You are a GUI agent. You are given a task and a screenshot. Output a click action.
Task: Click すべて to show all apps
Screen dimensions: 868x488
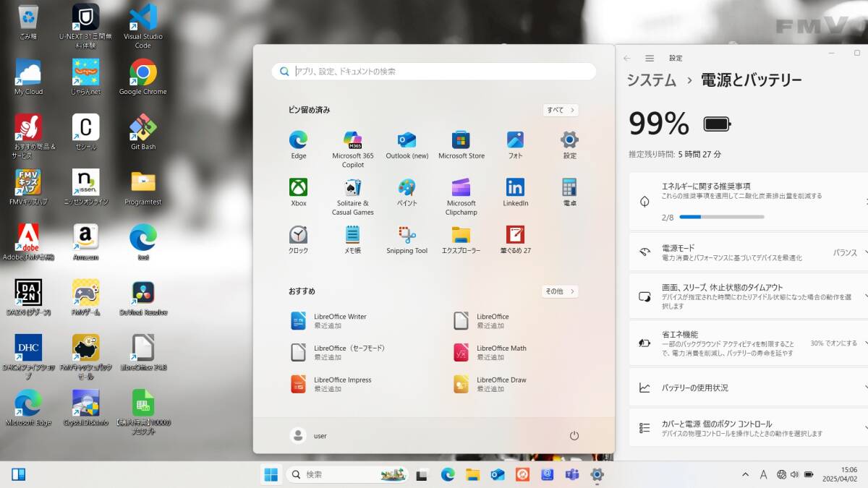coord(561,110)
